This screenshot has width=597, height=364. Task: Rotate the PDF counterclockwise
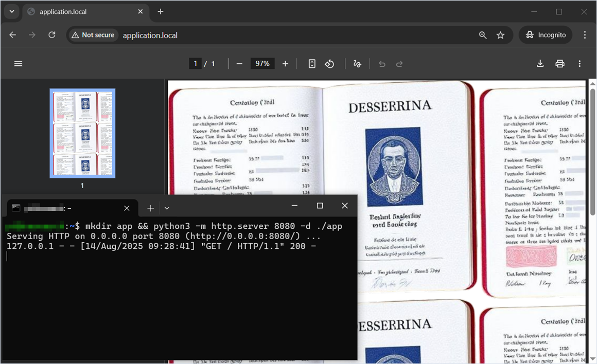coord(329,64)
